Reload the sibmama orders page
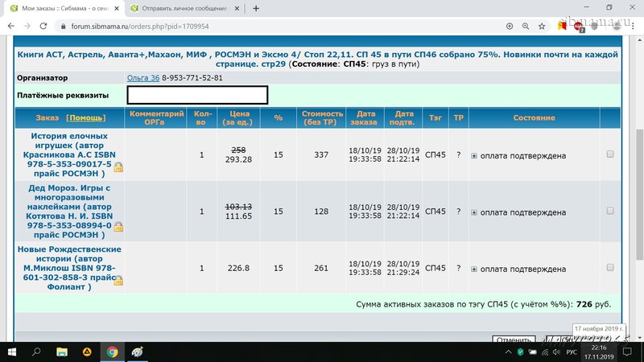The image size is (644, 362). (x=43, y=26)
